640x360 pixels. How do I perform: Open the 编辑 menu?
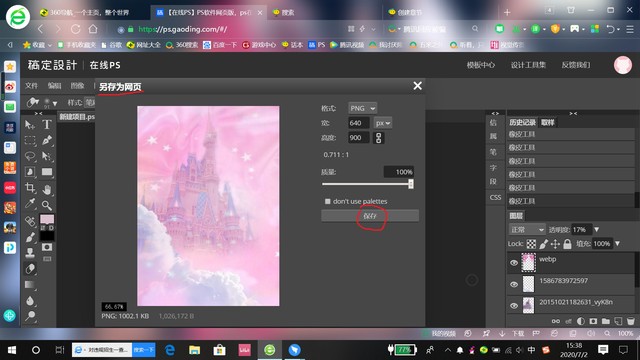coord(54,86)
